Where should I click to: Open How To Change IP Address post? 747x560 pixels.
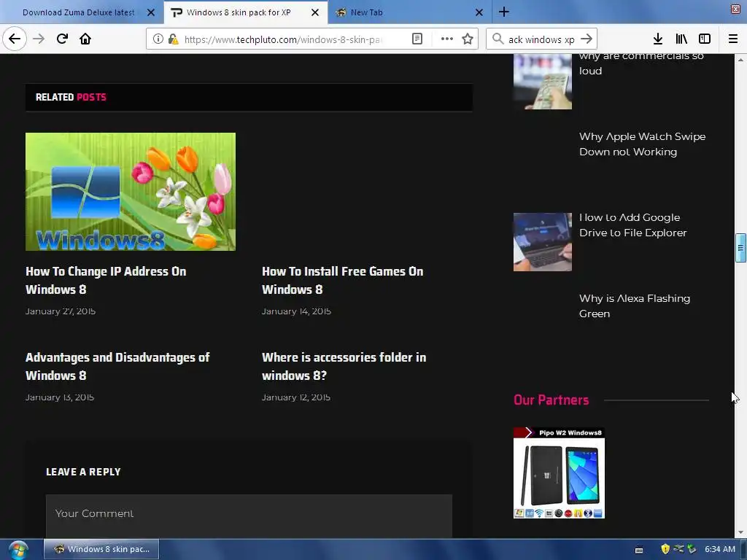106,280
